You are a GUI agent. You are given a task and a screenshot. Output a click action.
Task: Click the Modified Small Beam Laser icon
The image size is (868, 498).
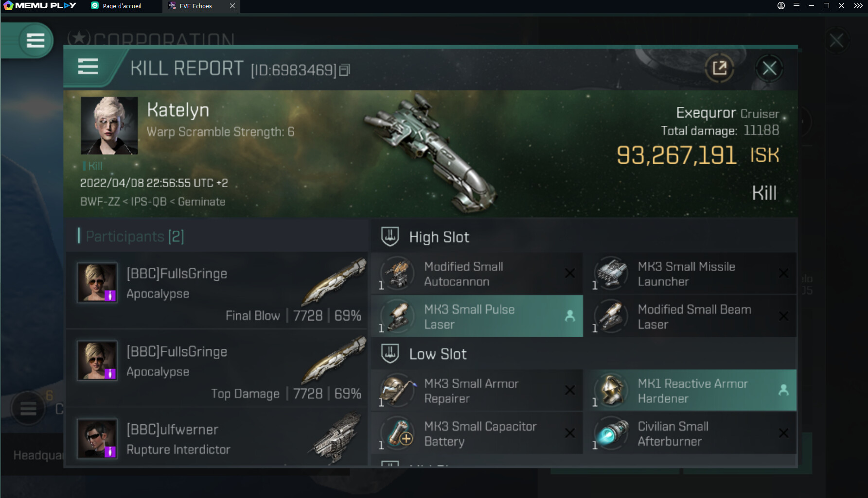coord(611,316)
